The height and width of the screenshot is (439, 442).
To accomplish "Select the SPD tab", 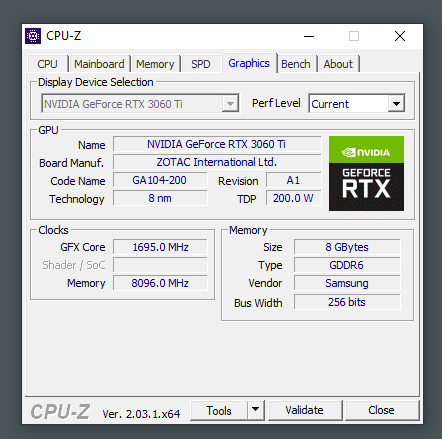I will pos(201,64).
